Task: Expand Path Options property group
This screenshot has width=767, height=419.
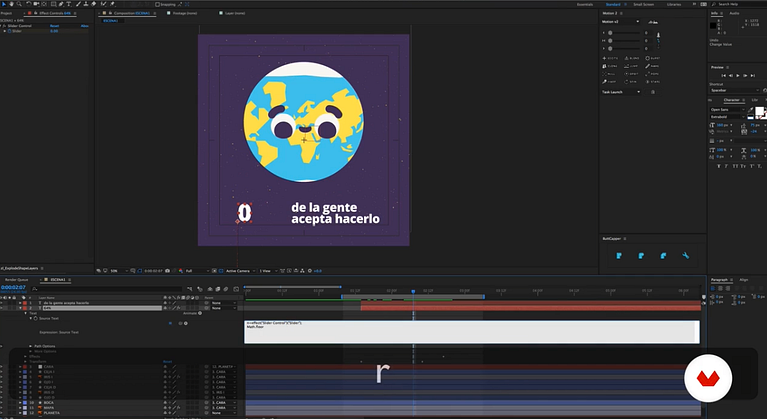Action: (x=30, y=346)
